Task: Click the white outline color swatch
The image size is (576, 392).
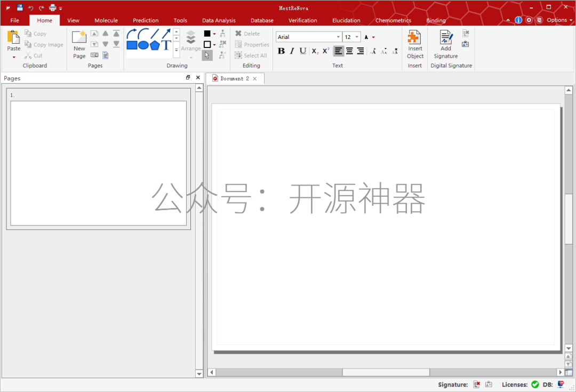Action: point(207,44)
